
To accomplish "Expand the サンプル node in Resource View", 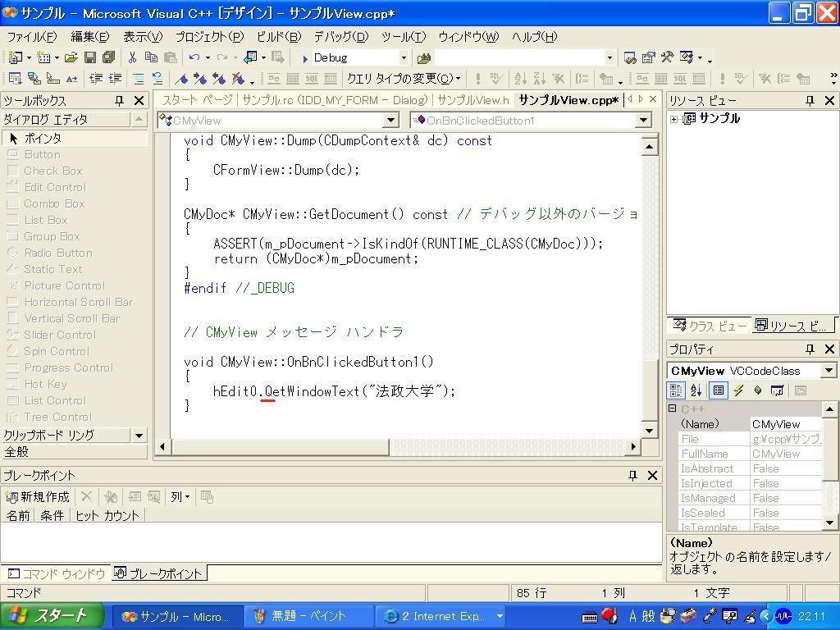I will tap(674, 120).
